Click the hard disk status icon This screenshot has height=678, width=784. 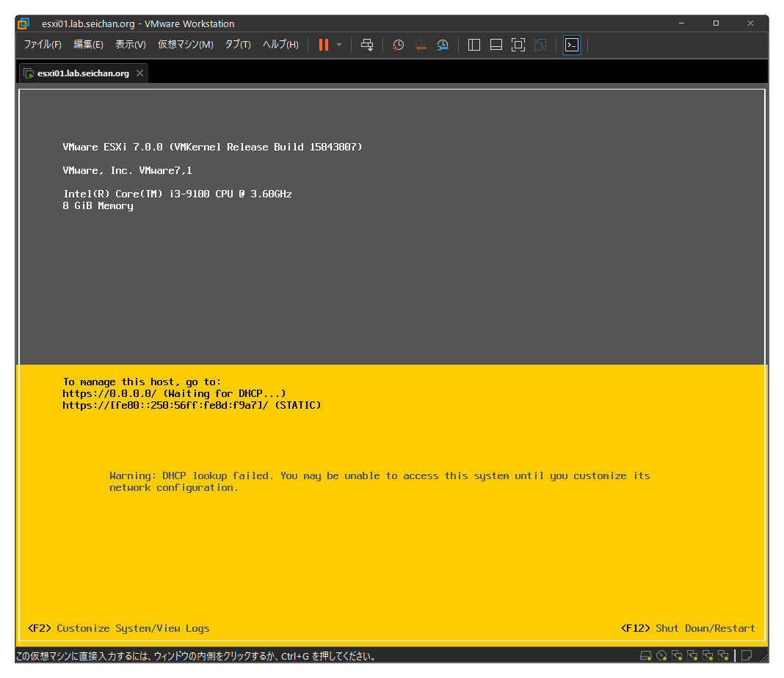point(645,655)
